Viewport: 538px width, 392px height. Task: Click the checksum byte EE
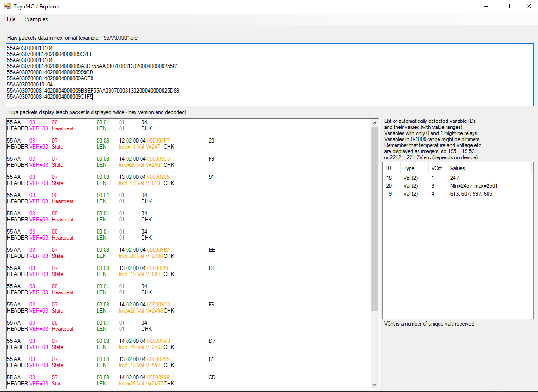(x=212, y=249)
